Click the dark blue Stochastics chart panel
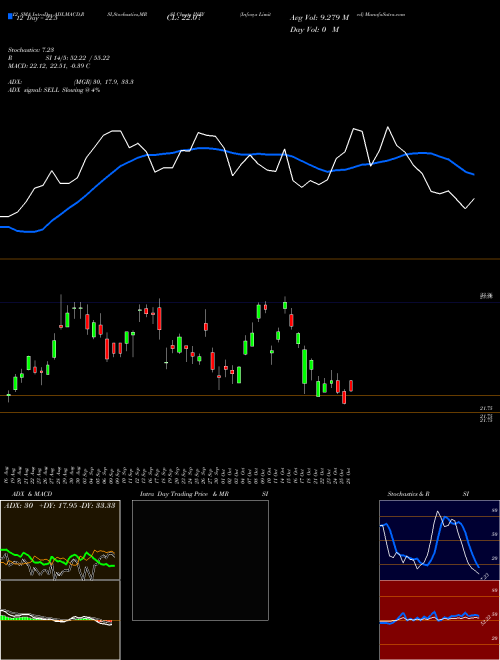Image resolution: width=500 pixels, height=660 pixels. click(439, 540)
